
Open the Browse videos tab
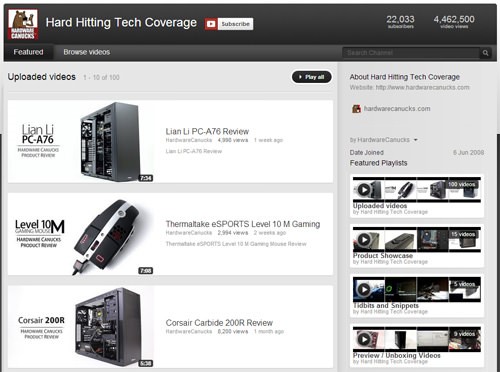point(87,52)
